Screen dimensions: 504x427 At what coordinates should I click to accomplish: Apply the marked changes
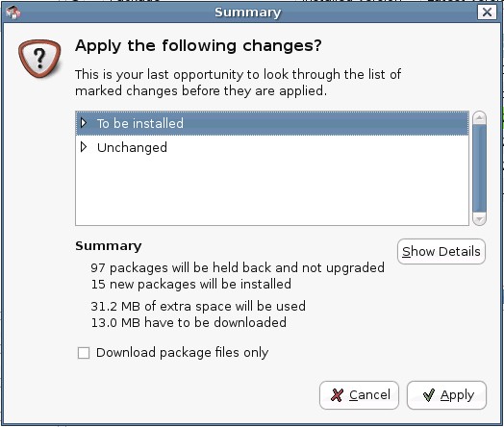446,395
